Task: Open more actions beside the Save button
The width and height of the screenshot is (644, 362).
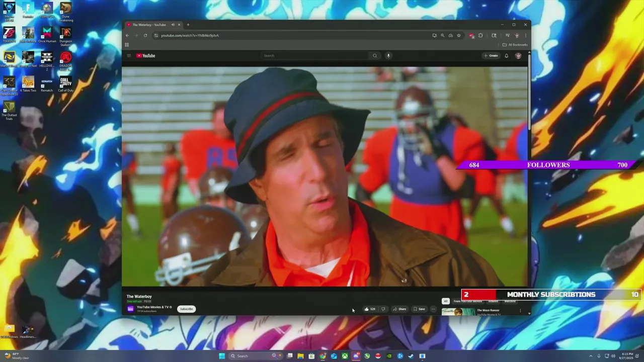Action: tap(433, 309)
